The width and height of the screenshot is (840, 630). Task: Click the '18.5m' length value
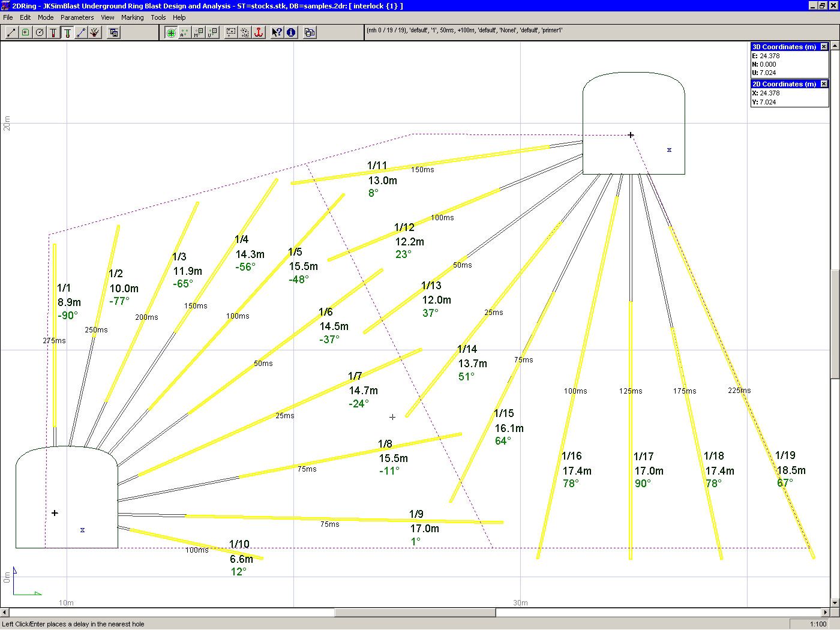(791, 470)
